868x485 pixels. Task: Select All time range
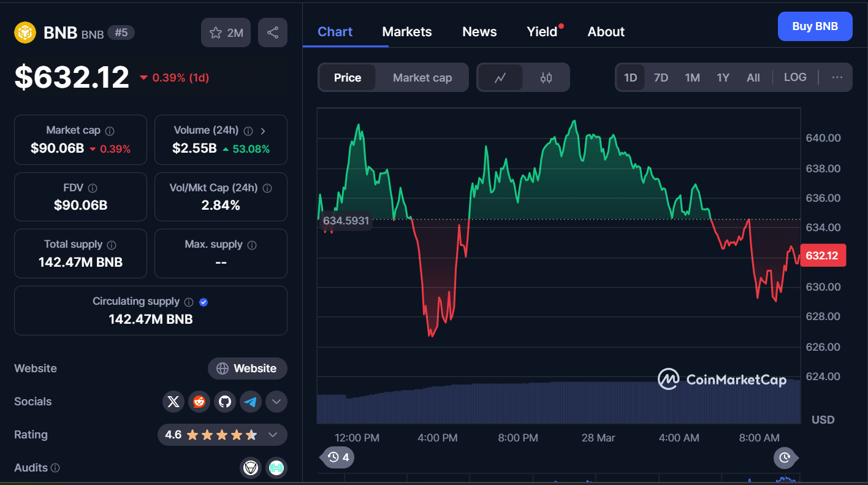click(x=753, y=78)
